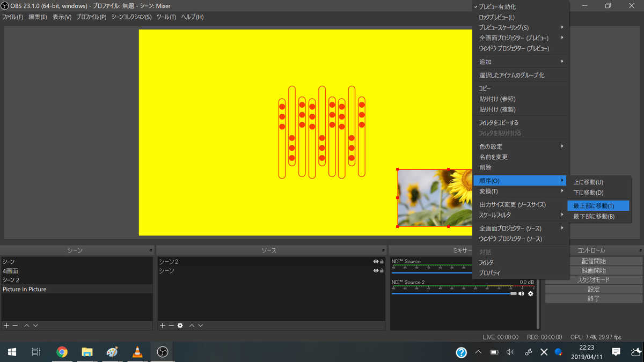Choose 最上部に移動(T) in the order submenu
644x362 pixels.
[598, 206]
